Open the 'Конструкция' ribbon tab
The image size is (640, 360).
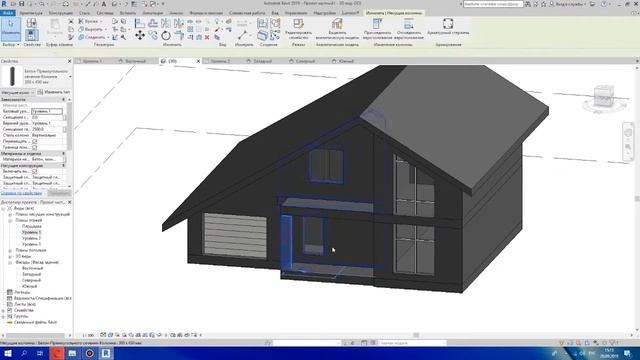click(x=60, y=13)
